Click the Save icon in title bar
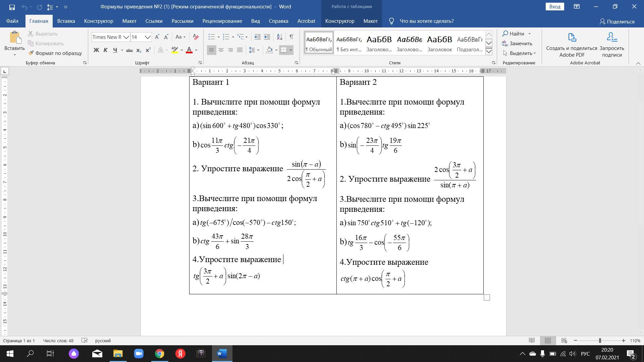Screen dimensions: 644x362 (x=12, y=7)
